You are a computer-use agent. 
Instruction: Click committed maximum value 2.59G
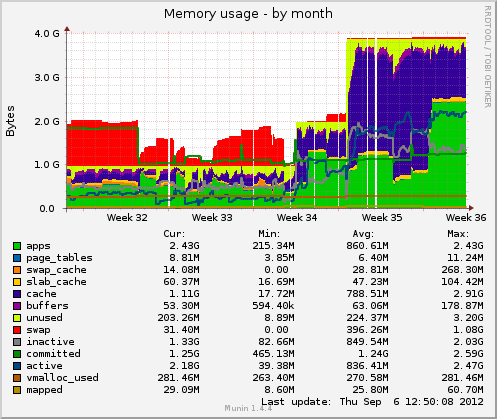click(x=468, y=354)
